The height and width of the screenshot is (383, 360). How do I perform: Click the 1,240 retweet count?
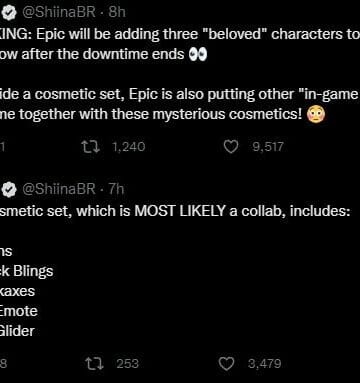click(129, 147)
